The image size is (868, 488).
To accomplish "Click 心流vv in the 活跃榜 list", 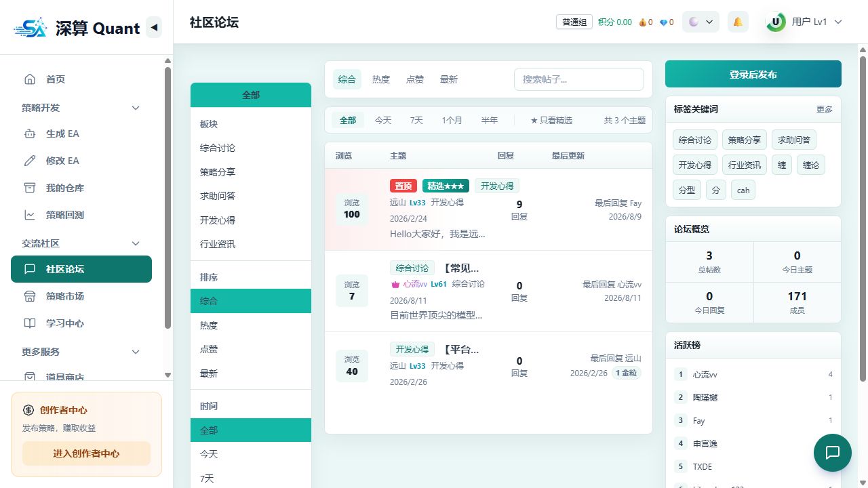I will pos(705,375).
